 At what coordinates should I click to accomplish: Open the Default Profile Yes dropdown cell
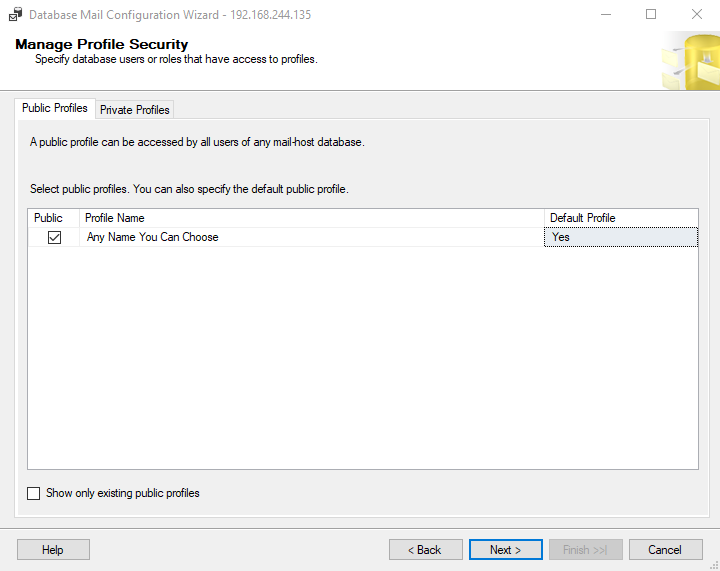(x=621, y=237)
